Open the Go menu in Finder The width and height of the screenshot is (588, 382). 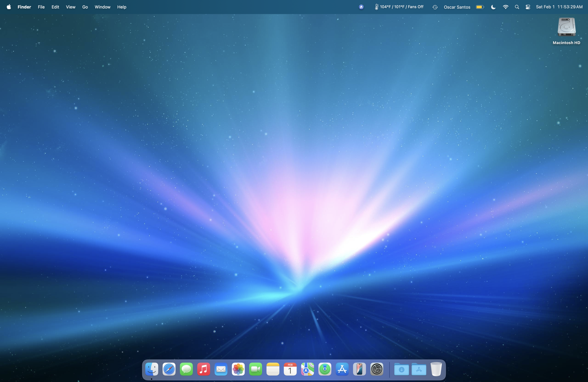pos(85,7)
